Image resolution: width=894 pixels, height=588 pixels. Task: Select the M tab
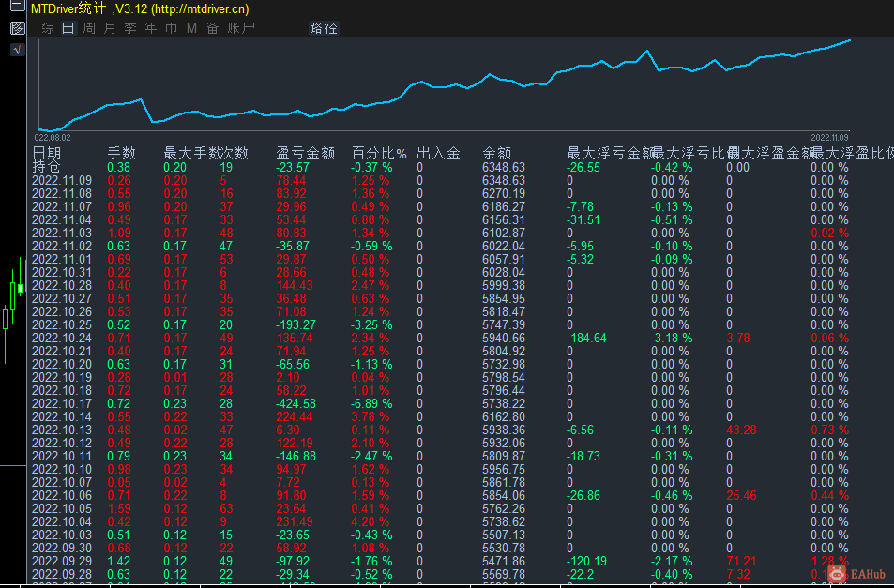pos(191,28)
